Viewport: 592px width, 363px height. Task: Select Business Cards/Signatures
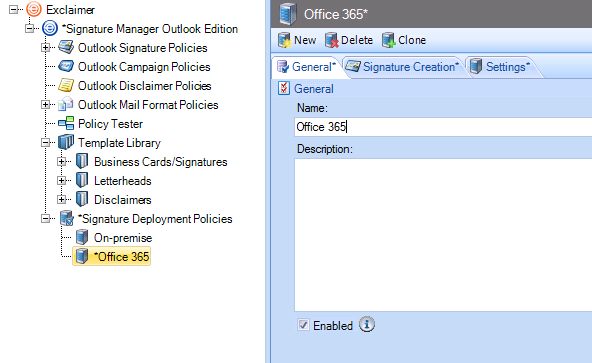click(x=160, y=162)
